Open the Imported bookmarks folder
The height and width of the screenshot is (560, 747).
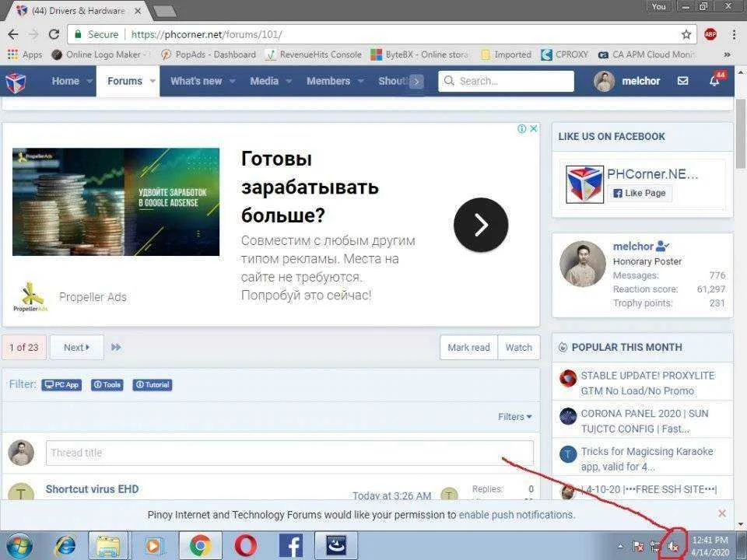[x=506, y=54]
